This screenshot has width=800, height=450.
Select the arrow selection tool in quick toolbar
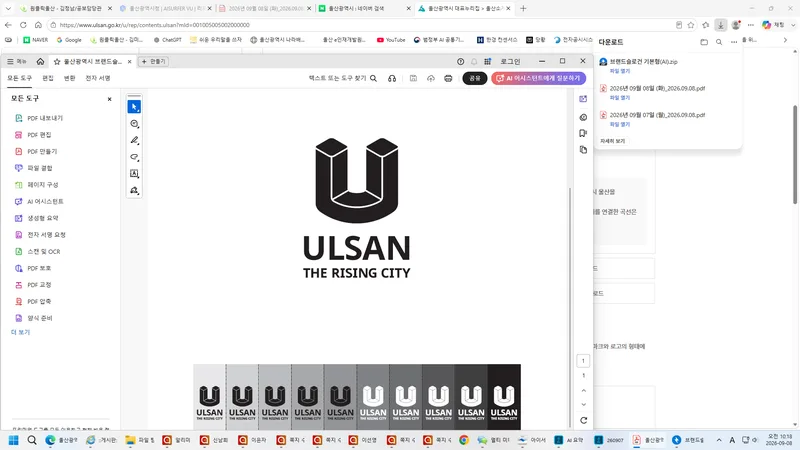point(134,107)
